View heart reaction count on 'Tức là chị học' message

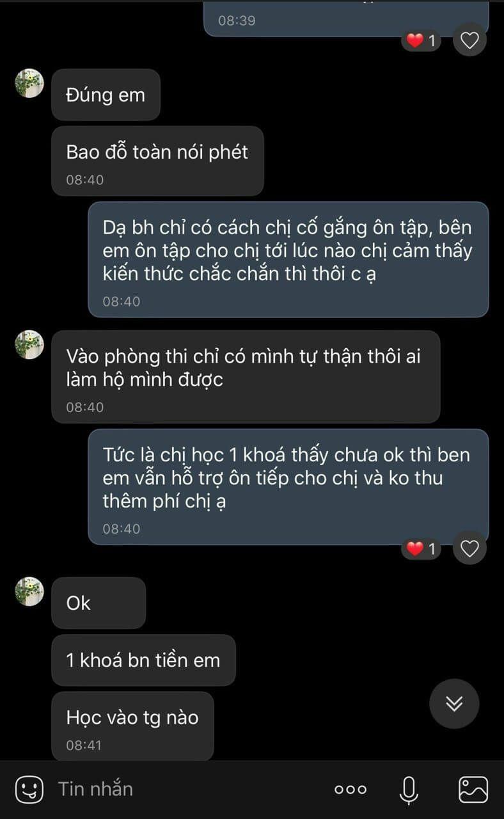pyautogui.click(x=421, y=548)
